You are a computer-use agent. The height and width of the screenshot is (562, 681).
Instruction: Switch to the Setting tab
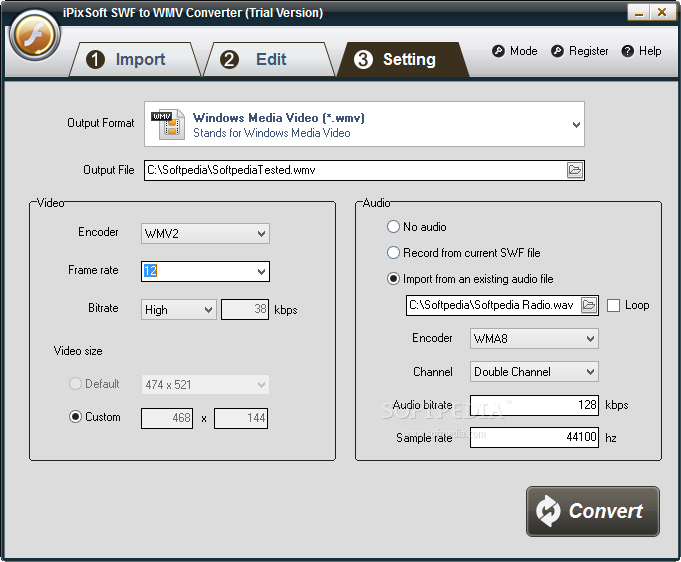coord(403,60)
